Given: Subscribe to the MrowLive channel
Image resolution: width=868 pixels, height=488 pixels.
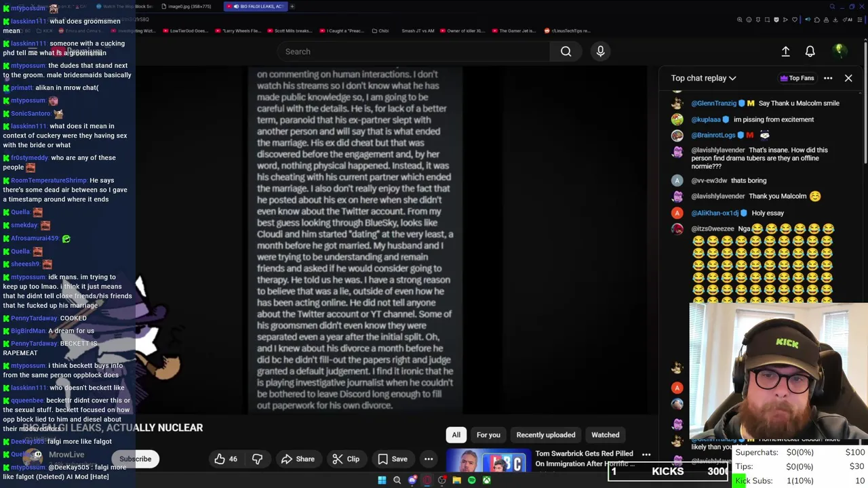Looking at the screenshot, I should click(135, 459).
